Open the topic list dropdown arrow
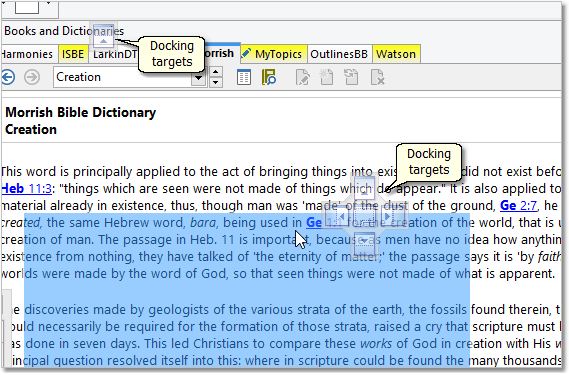Screen dimensions: 569x375 pos(199,77)
